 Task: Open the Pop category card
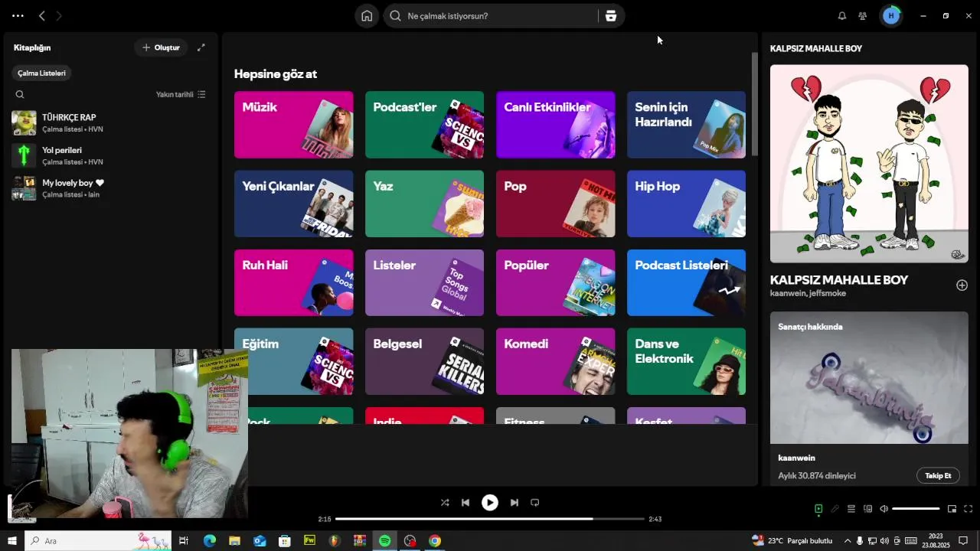(x=556, y=204)
